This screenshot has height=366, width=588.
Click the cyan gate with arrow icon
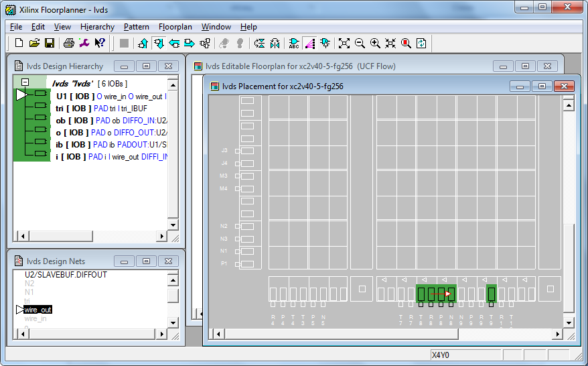pos(325,43)
